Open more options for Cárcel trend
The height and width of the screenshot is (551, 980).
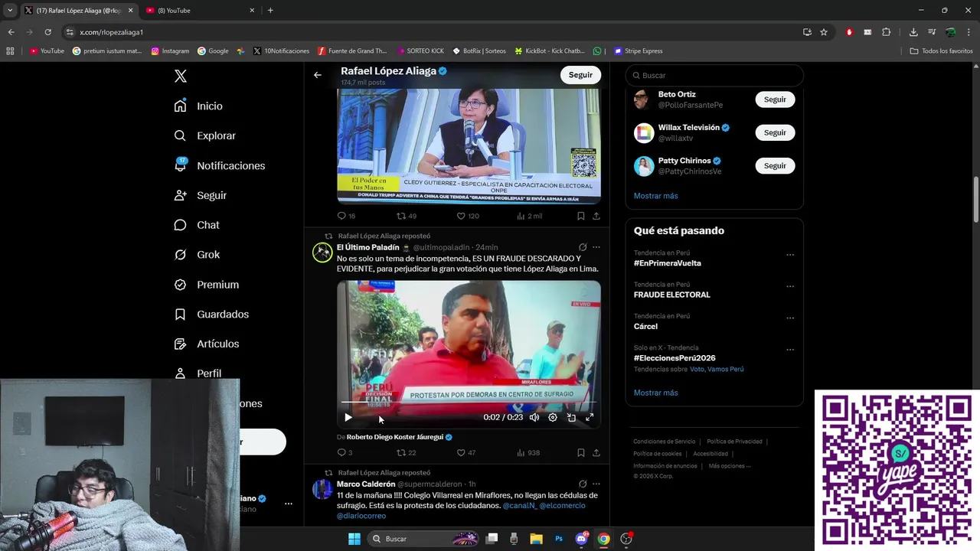tap(790, 318)
